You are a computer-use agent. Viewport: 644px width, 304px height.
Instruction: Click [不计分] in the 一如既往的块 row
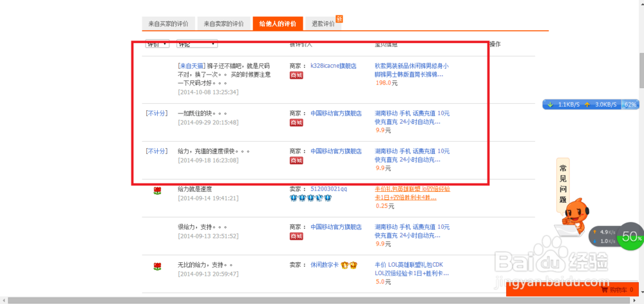(x=157, y=113)
